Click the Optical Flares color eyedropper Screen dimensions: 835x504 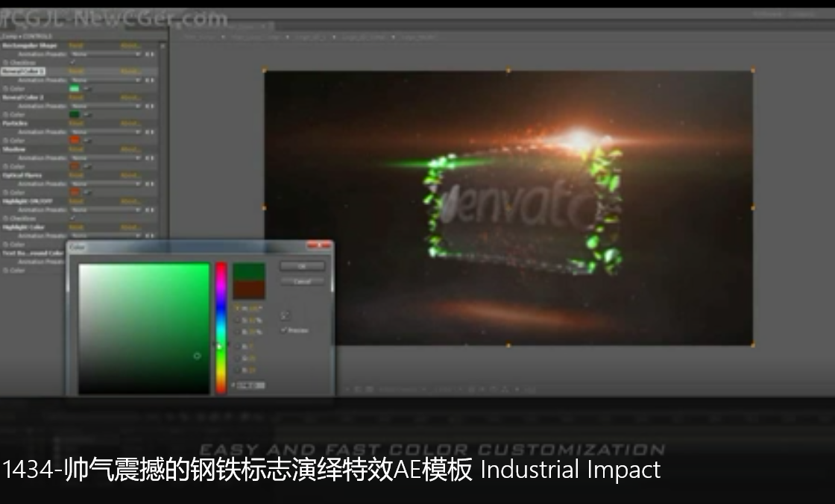click(x=87, y=192)
